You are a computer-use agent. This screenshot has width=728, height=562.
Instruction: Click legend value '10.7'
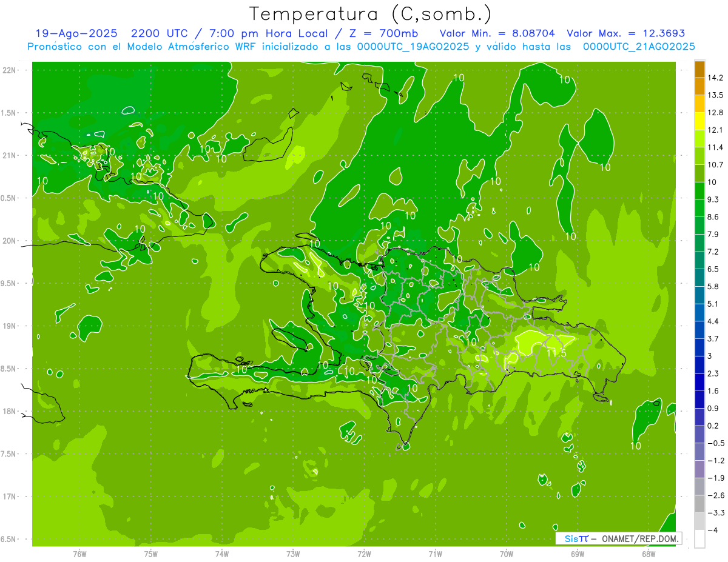click(x=715, y=165)
